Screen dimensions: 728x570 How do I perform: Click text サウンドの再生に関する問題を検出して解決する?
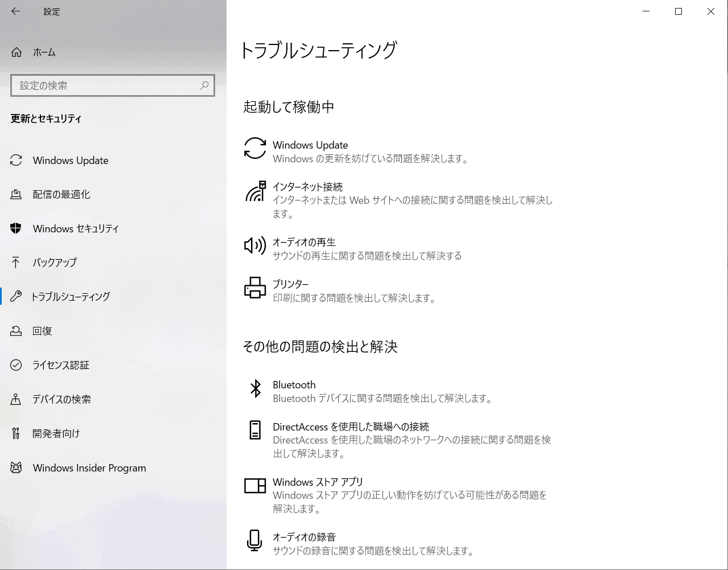tap(367, 256)
